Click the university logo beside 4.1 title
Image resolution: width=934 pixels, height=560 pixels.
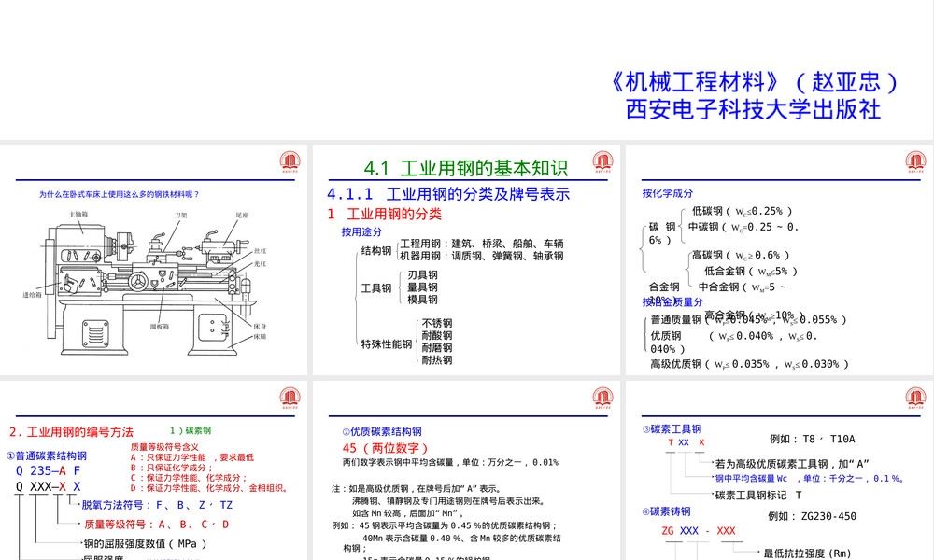602,161
